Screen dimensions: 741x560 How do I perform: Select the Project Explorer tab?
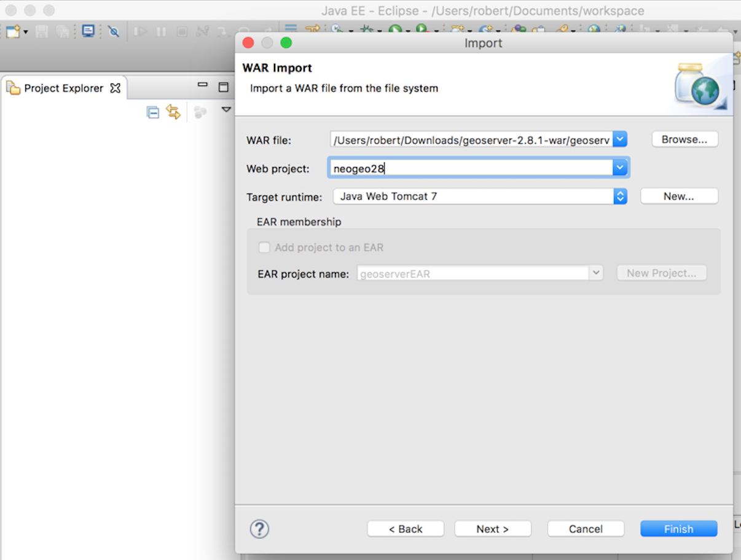click(64, 88)
